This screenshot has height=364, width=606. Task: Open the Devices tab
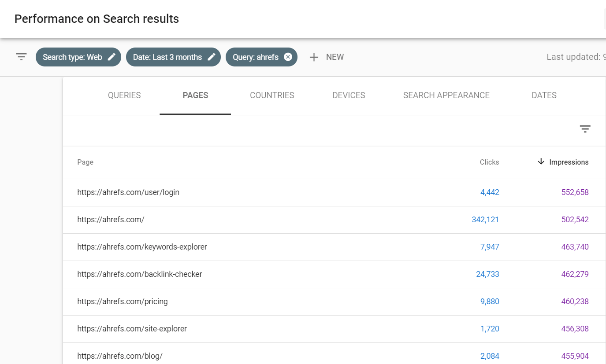[x=349, y=96]
